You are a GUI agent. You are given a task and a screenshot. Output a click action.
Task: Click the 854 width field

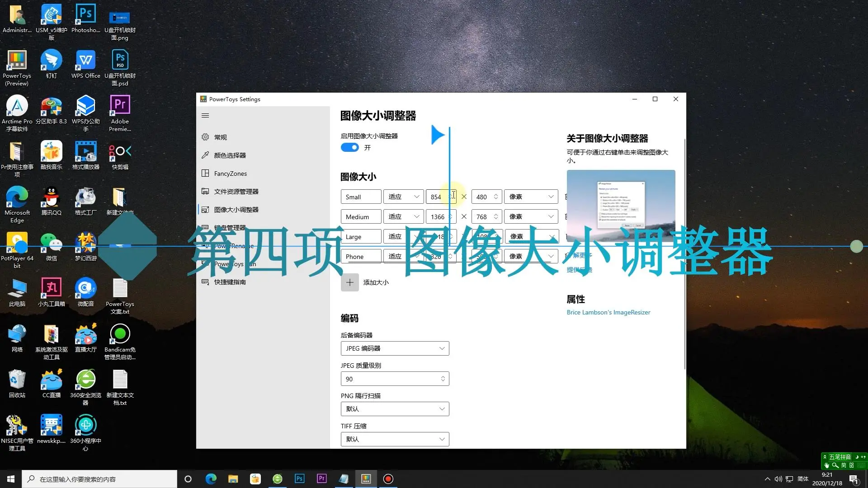441,197
